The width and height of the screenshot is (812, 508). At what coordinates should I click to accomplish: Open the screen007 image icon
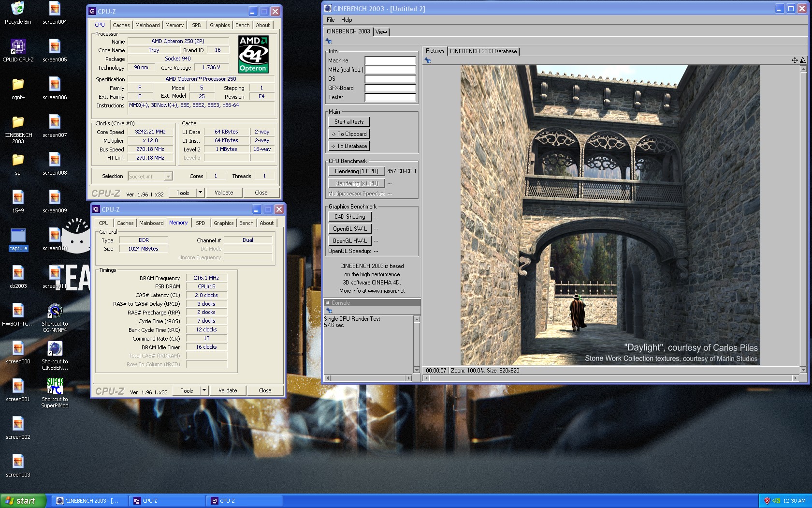[55, 126]
